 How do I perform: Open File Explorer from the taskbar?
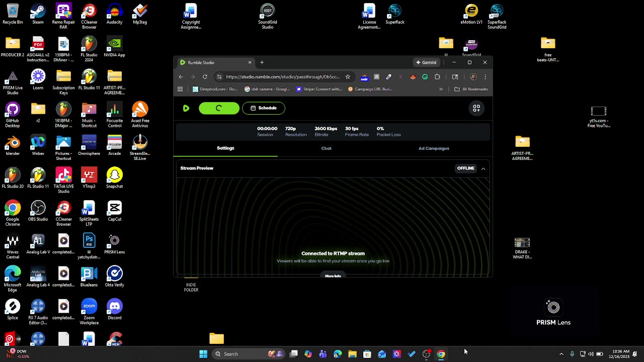coord(352,354)
